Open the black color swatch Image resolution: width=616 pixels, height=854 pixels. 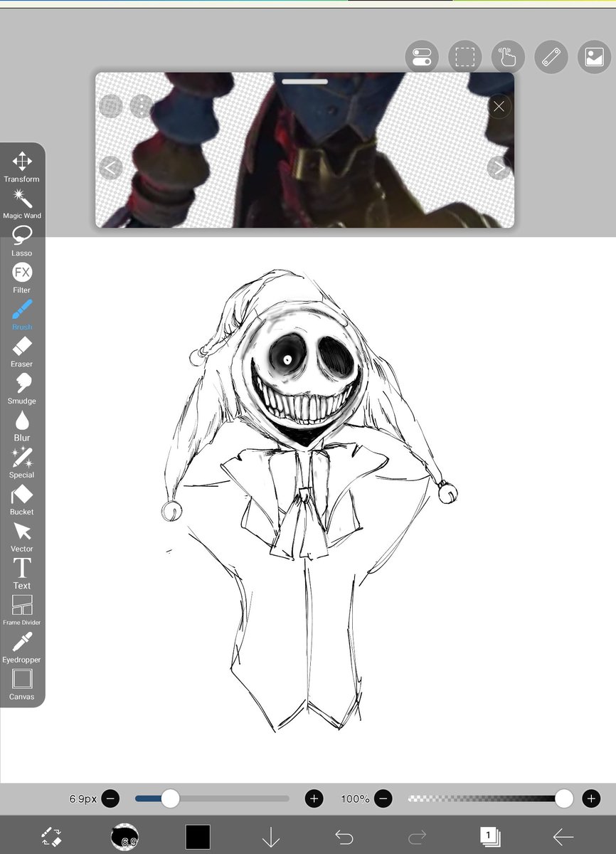(x=198, y=837)
